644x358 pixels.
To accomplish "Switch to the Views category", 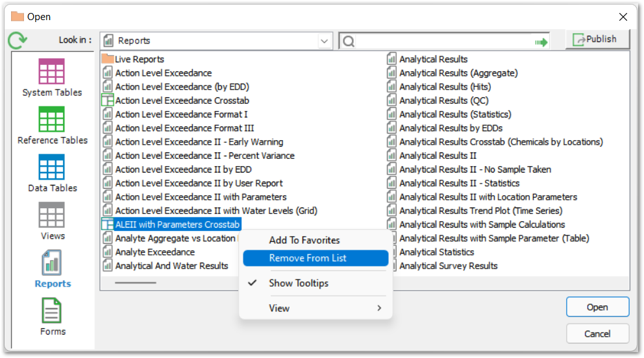I will [x=52, y=215].
